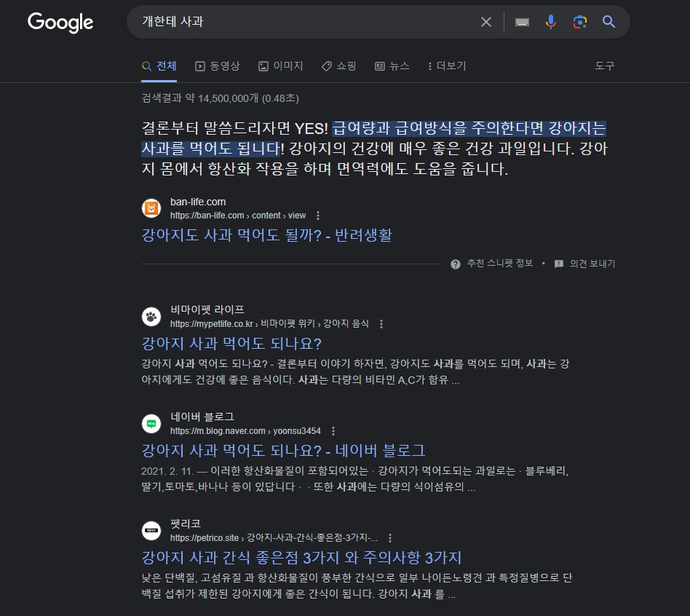Switch to the 동영상 tab
The height and width of the screenshot is (616, 690).
coord(218,66)
